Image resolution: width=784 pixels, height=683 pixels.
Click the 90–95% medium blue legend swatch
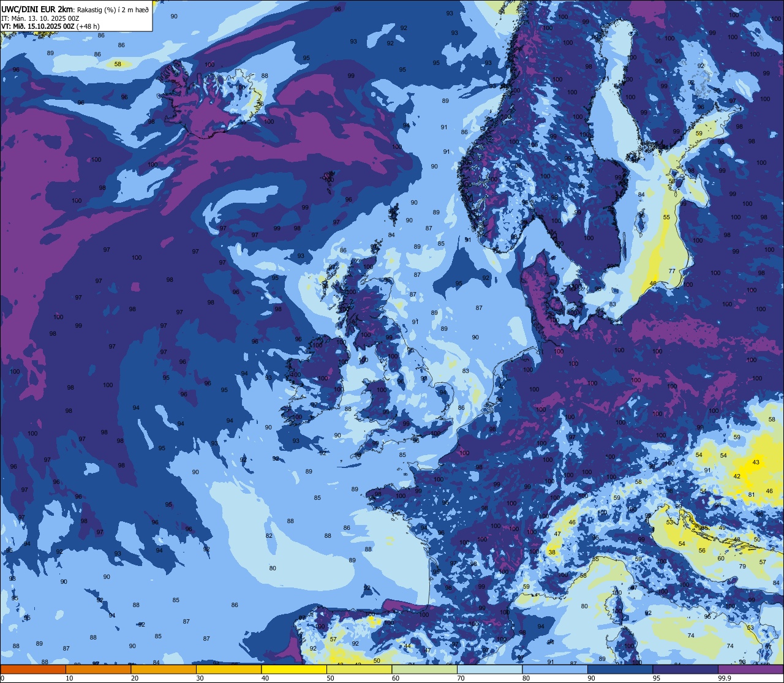620,670
